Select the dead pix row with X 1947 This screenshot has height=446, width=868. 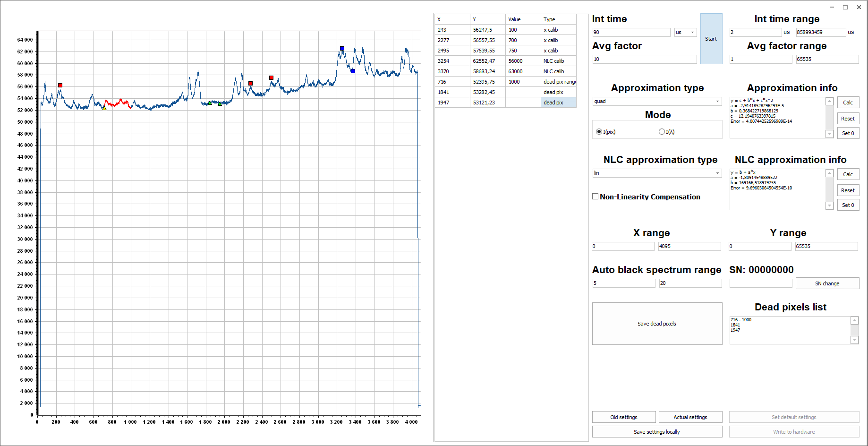pos(505,103)
